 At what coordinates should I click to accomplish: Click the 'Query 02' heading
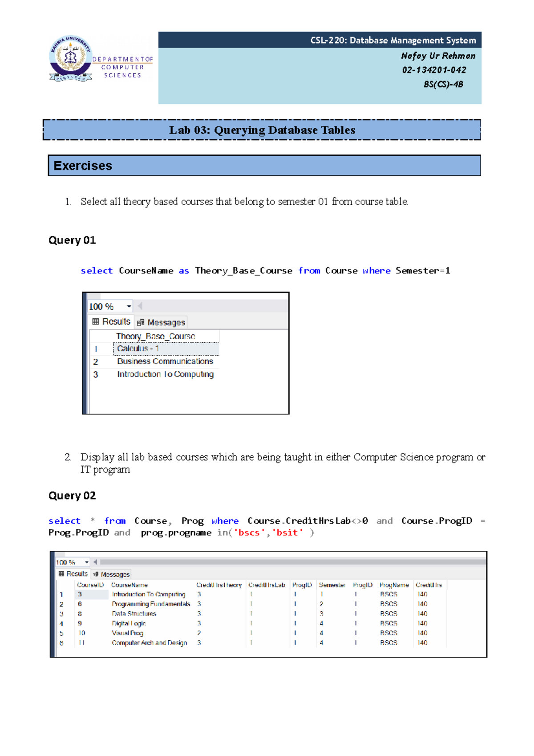coord(72,496)
